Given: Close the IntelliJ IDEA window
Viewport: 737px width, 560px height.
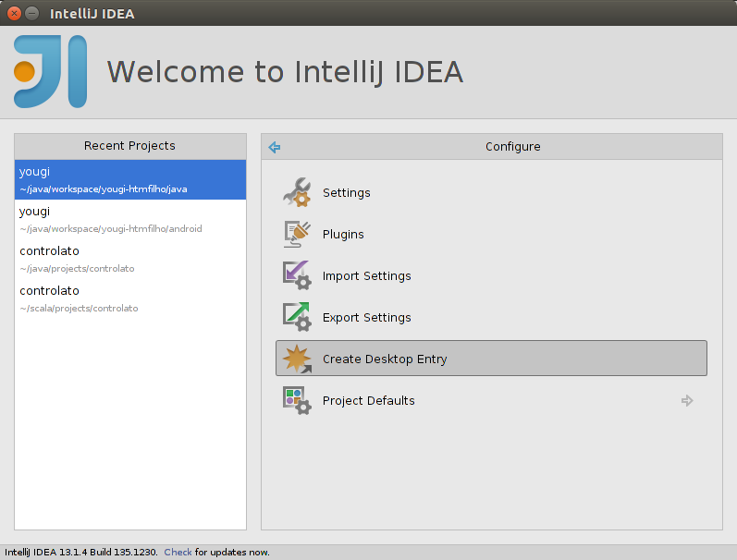Looking at the screenshot, I should click(x=14, y=13).
